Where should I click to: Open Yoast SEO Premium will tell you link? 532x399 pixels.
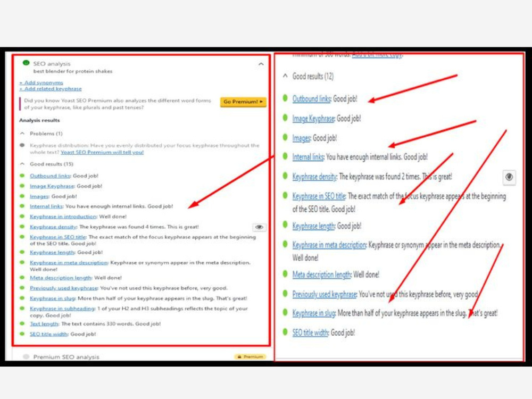102,152
